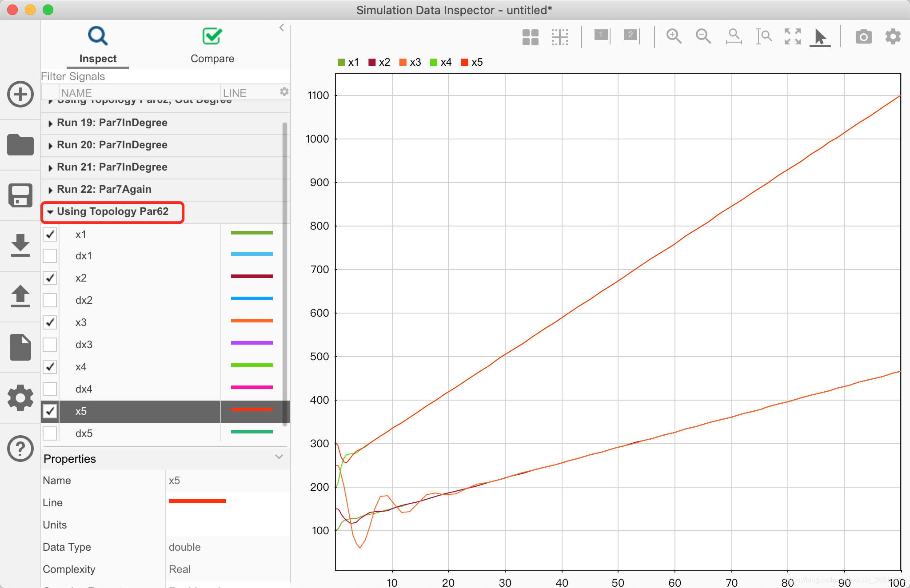Click the fit to view icon
Viewport: 910px width, 588px height.
(792, 36)
